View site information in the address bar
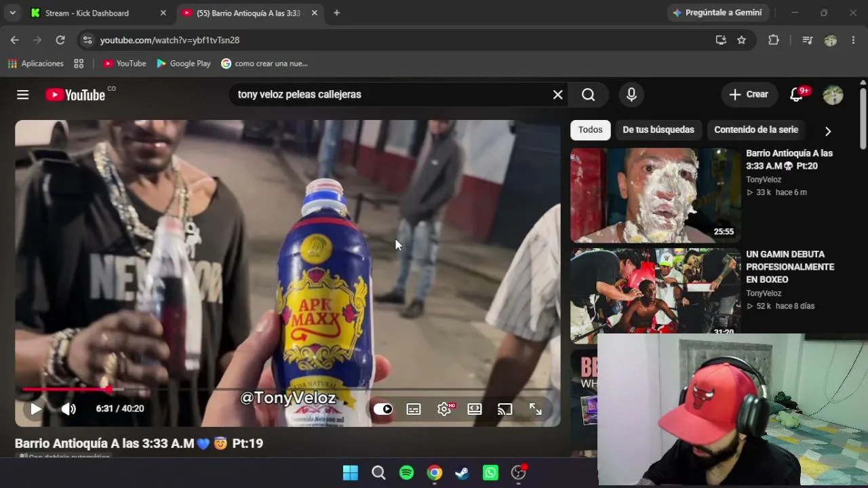 coord(87,40)
